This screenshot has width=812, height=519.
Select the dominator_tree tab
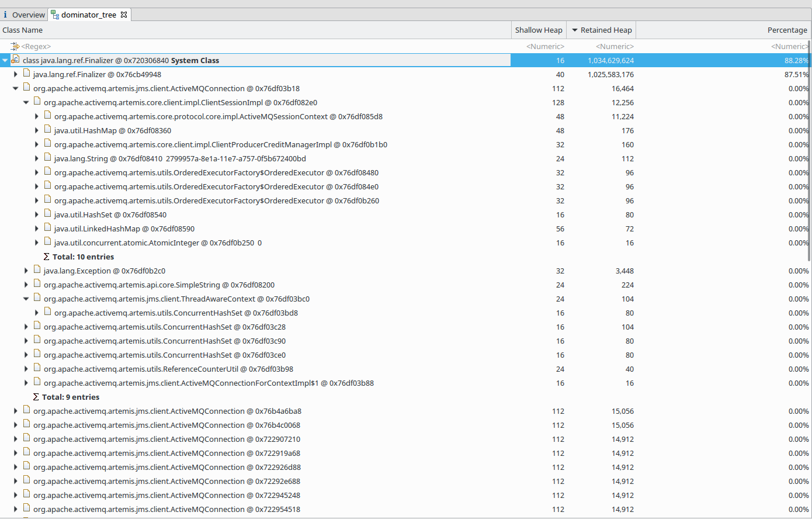point(88,15)
